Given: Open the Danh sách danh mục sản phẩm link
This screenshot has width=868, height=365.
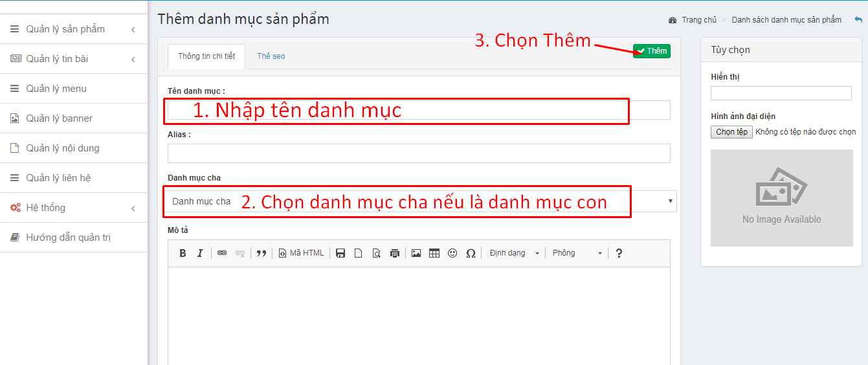Looking at the screenshot, I should coord(786,20).
